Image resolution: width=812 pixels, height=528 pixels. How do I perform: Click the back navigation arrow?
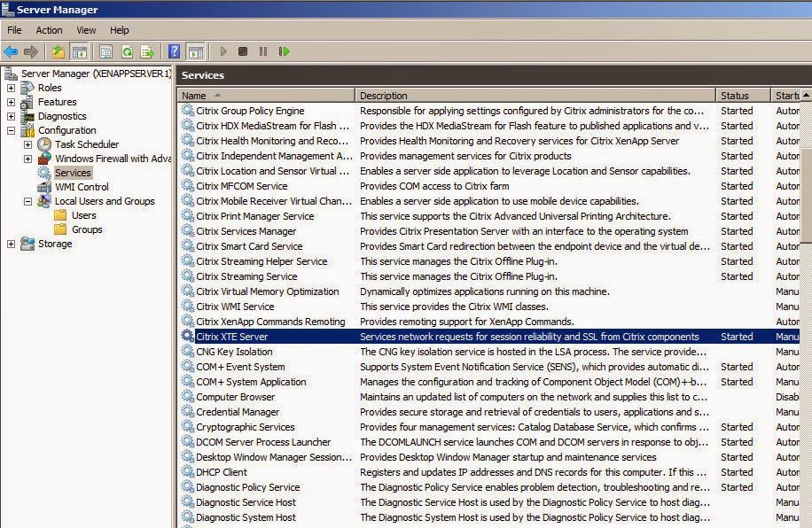point(12,50)
